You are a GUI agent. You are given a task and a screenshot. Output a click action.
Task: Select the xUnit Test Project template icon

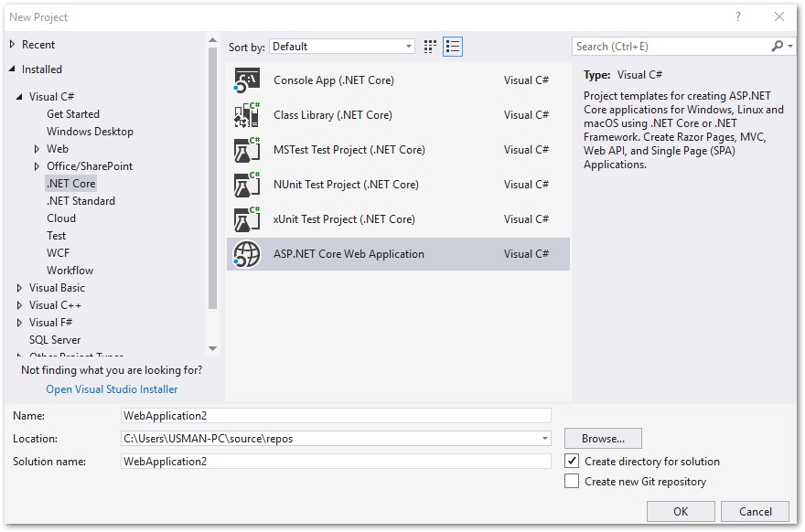coord(243,218)
